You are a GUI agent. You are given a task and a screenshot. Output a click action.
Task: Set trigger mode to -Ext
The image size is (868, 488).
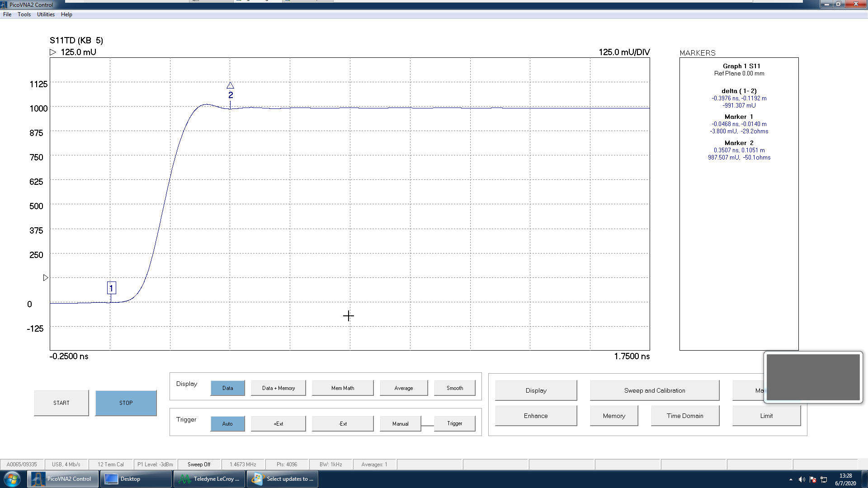[x=343, y=423]
